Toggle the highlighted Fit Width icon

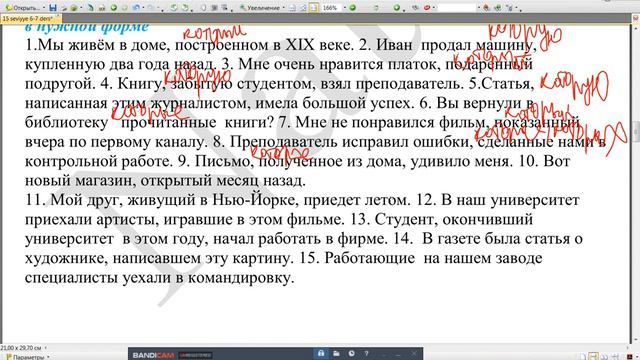313,8
